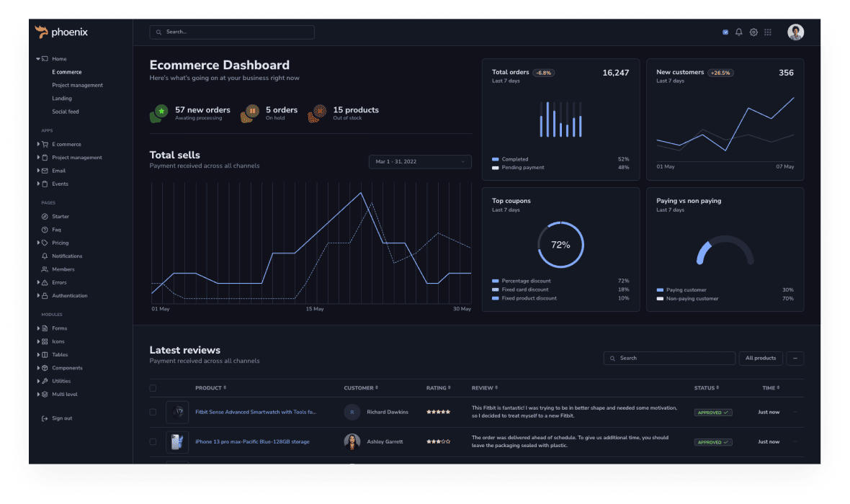
Task: Expand the Multi level module
Action: [x=64, y=395]
